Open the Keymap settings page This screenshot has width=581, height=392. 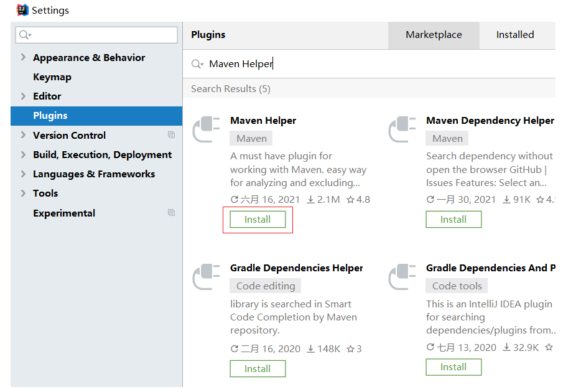pyautogui.click(x=52, y=77)
